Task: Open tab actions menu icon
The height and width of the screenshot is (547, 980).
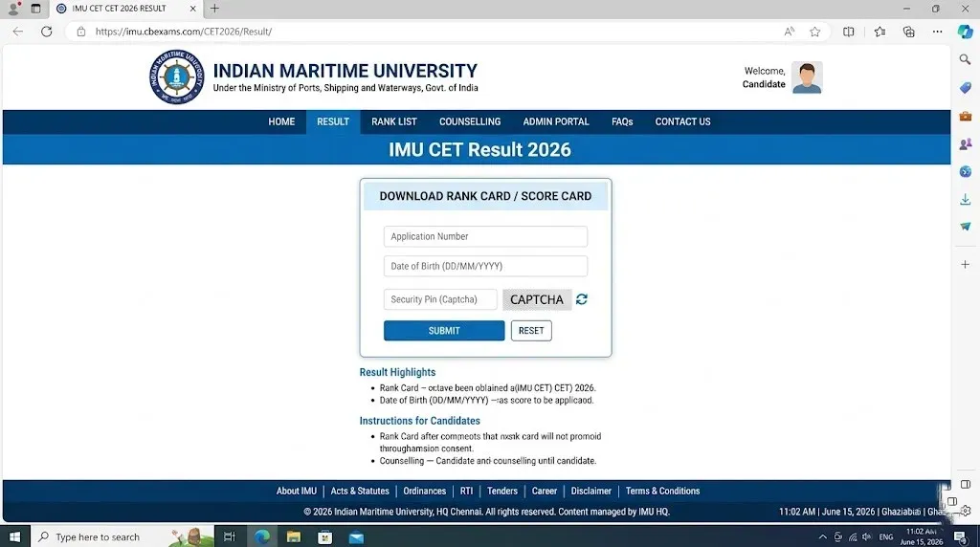Action: 35,9
